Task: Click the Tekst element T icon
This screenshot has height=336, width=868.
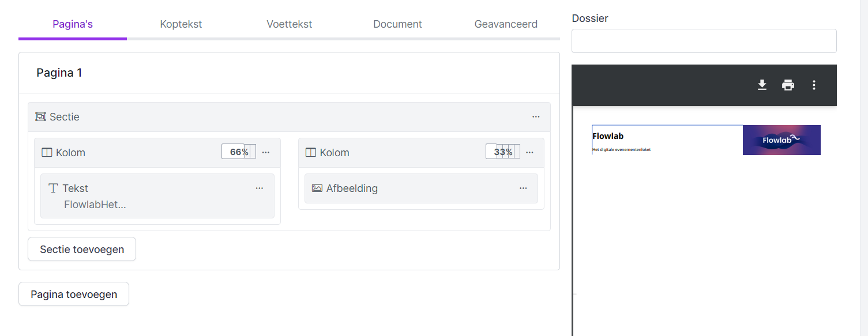Action: pyautogui.click(x=53, y=188)
